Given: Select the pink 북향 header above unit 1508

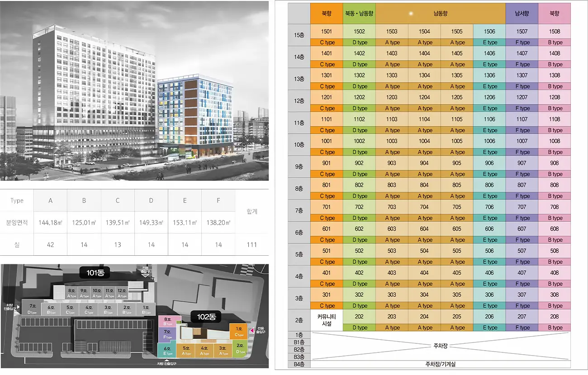Looking at the screenshot, I should [x=555, y=14].
